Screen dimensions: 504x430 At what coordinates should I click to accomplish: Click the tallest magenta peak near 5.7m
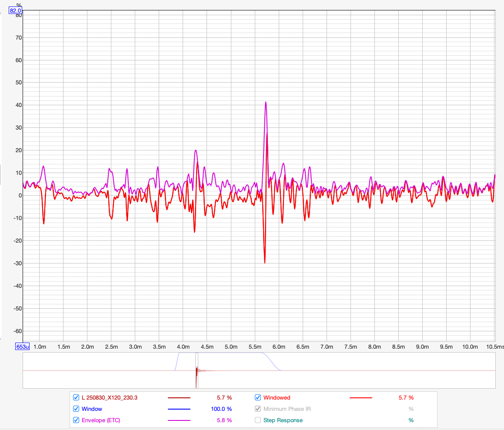coord(265,103)
